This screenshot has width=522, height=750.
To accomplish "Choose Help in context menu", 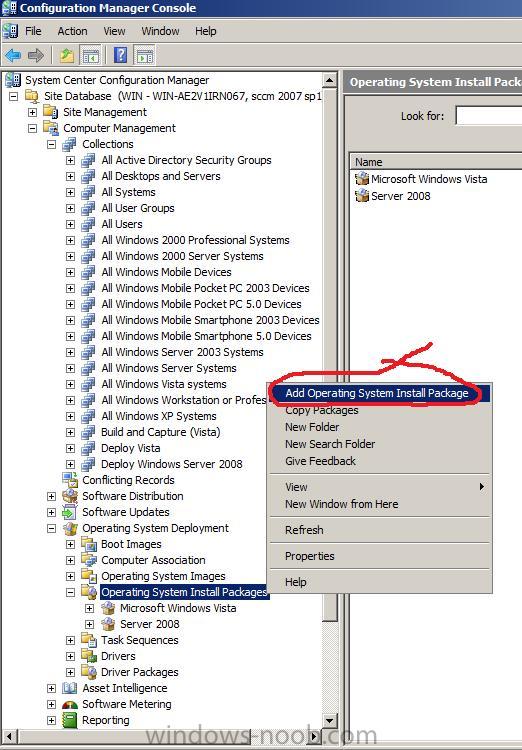I will coord(380,582).
